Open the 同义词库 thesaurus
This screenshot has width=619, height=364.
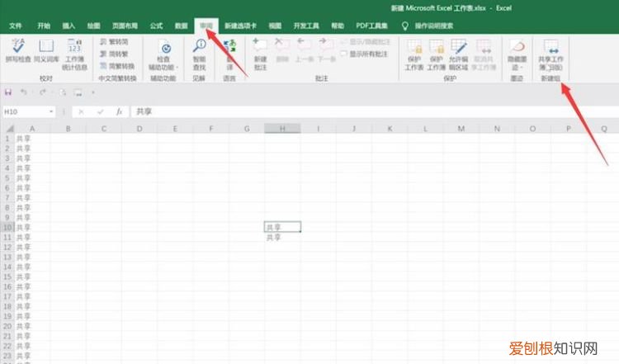[46, 50]
